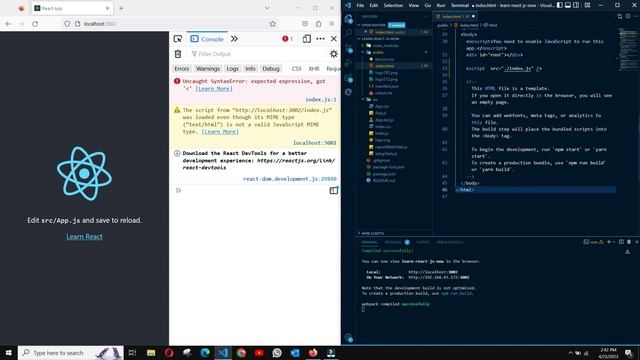Viewport: 640px width, 360px height.
Task: Open react-dom.development.js:29840 source link
Action: [290, 179]
